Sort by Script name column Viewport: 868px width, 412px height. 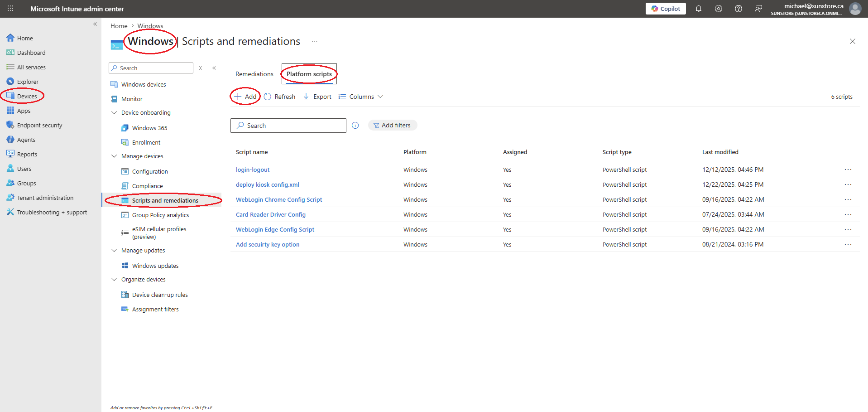(252, 152)
